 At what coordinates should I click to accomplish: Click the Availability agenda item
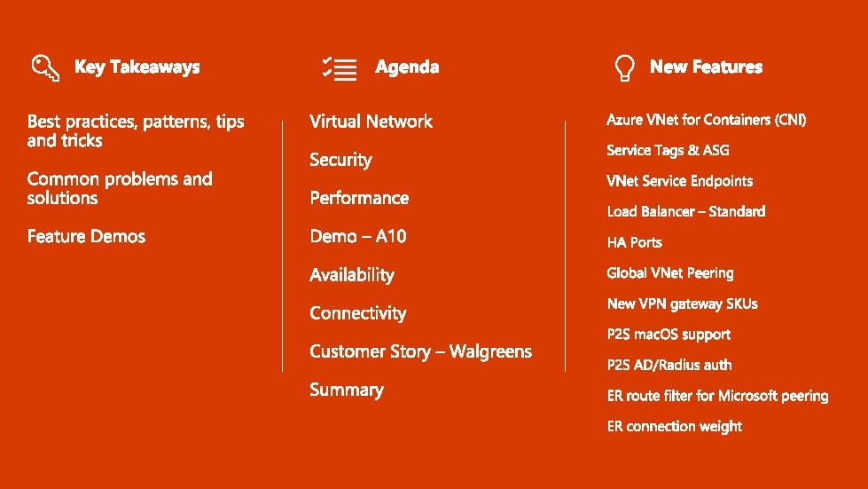pyautogui.click(x=351, y=275)
